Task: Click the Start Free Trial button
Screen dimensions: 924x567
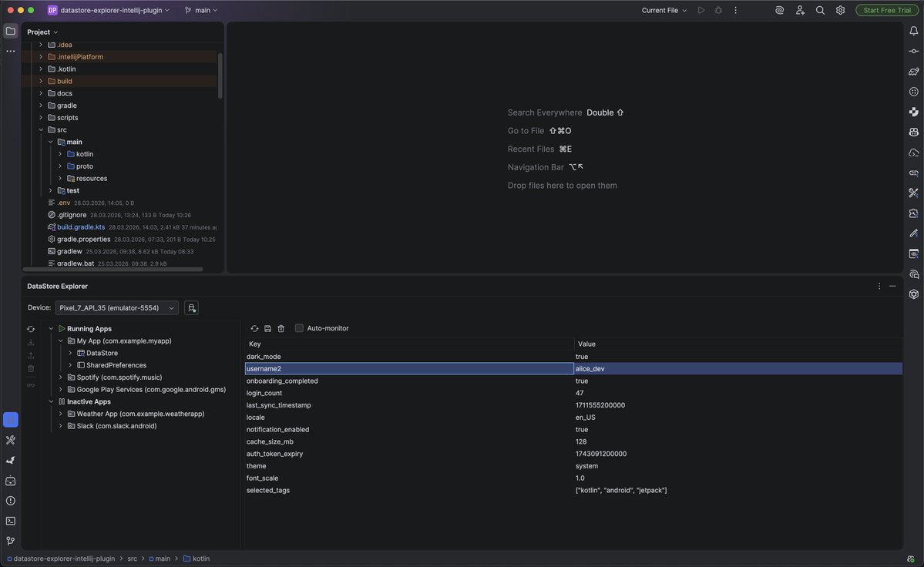Action: click(886, 10)
